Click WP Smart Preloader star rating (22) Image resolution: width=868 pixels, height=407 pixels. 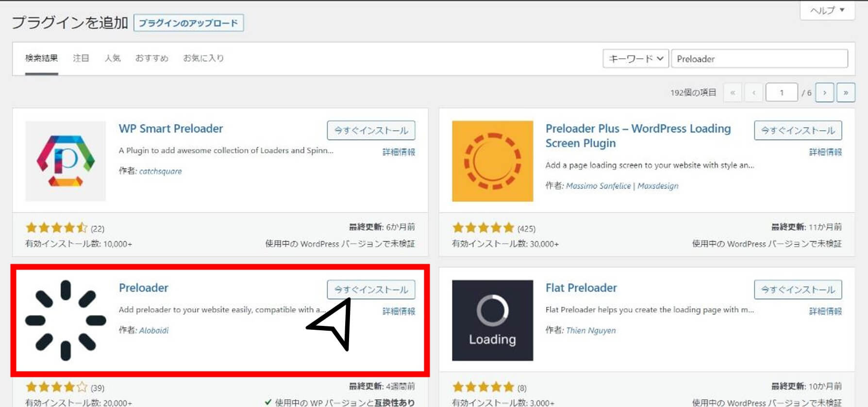[65, 228]
